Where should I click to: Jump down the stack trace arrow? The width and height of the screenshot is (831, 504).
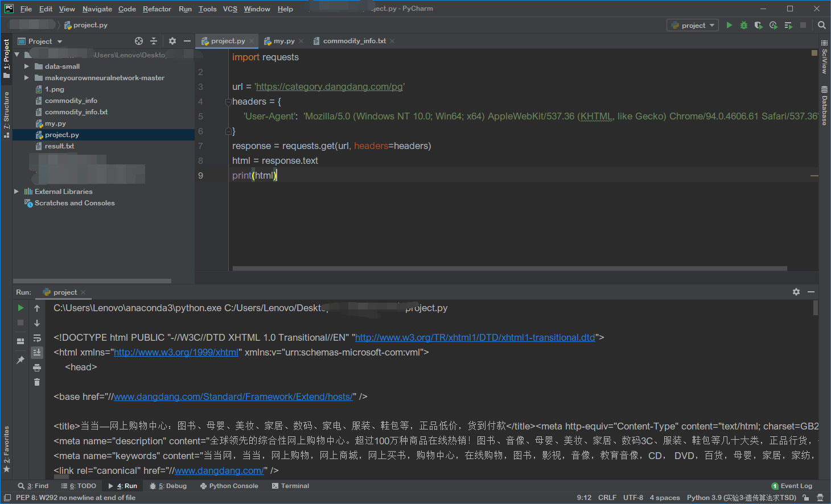point(37,323)
